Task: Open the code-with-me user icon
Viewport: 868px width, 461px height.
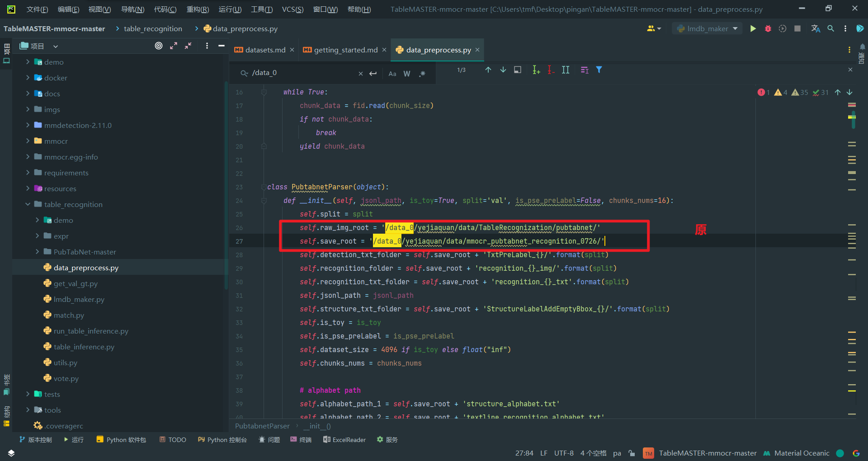Action: tap(654, 28)
